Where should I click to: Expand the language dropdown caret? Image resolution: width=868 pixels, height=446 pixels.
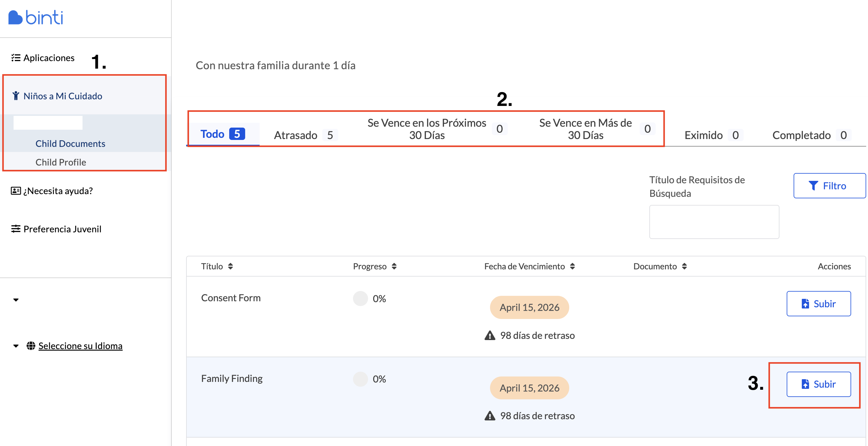[16, 346]
